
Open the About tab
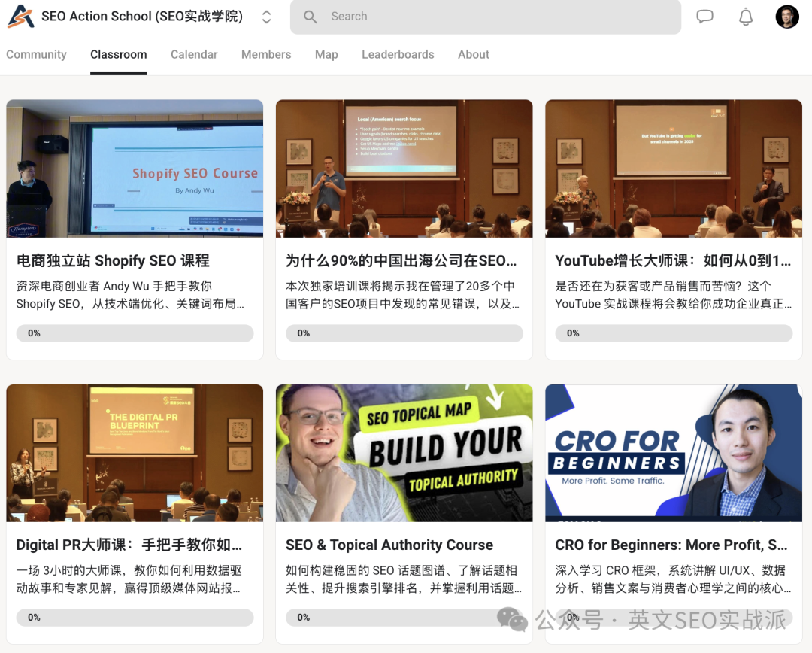click(x=474, y=54)
